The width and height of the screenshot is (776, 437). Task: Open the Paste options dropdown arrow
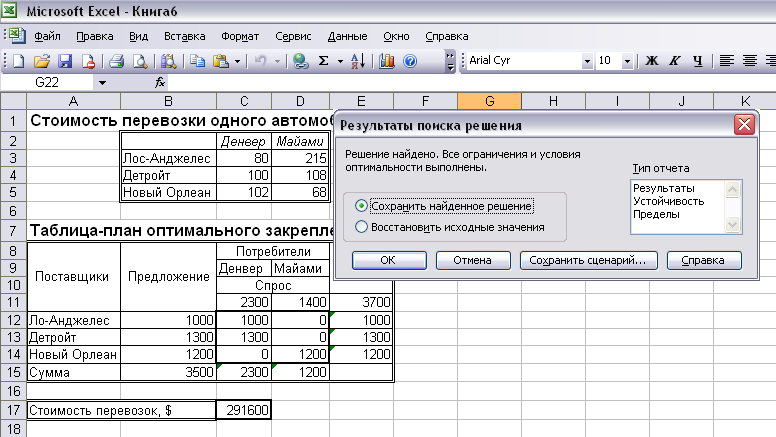tap(238, 61)
